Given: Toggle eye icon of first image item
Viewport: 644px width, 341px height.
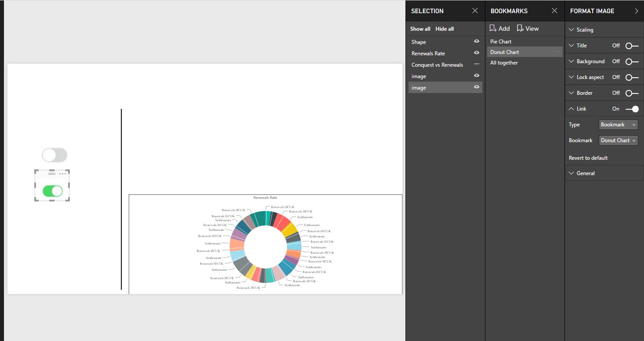Looking at the screenshot, I should point(477,76).
